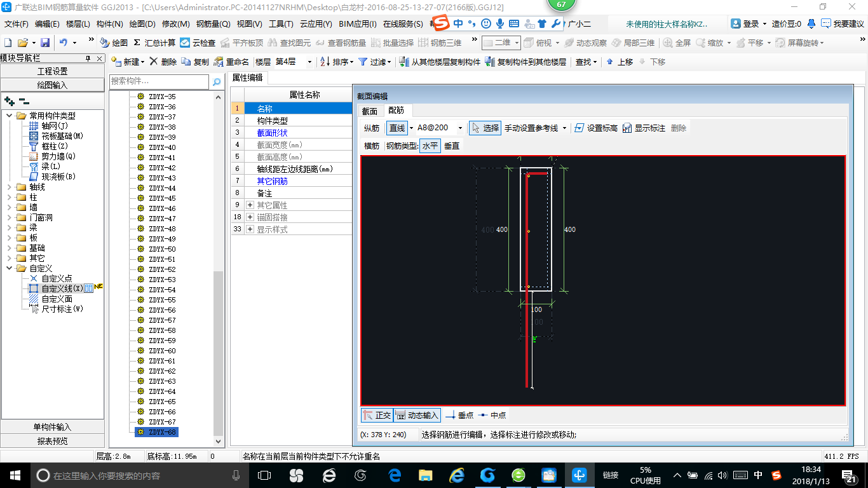Start the 云检查 cloud check
This screenshot has width=868, height=488.
tap(198, 43)
